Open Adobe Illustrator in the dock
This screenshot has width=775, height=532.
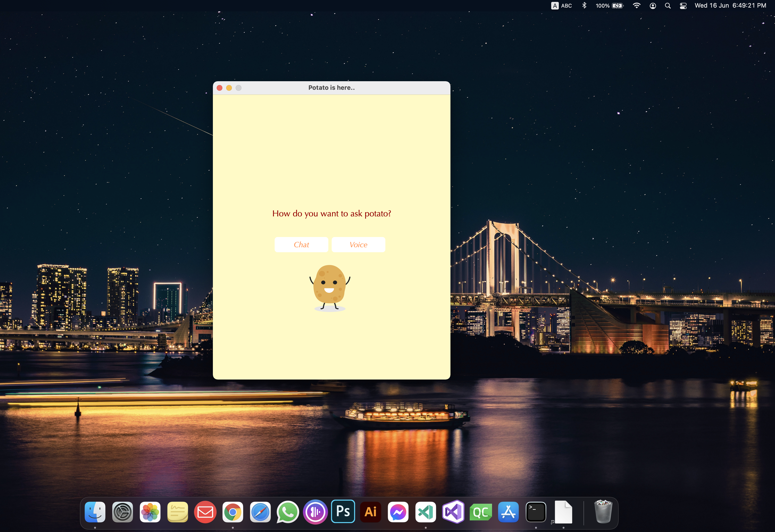click(x=370, y=512)
